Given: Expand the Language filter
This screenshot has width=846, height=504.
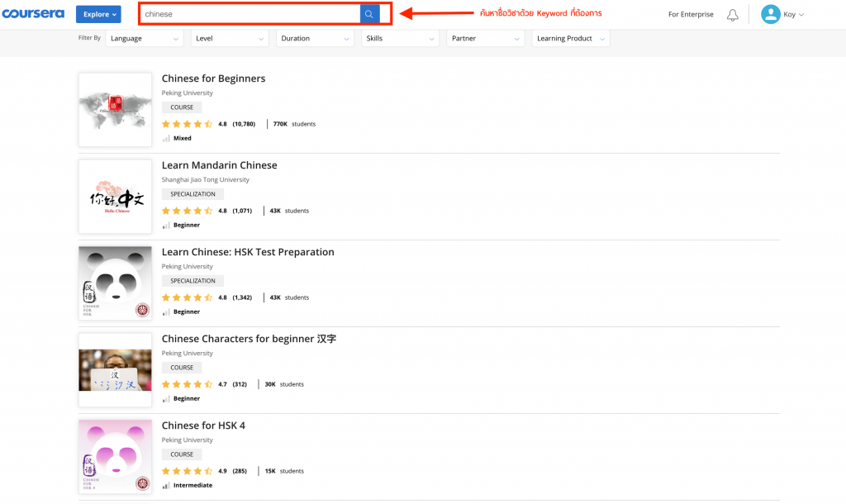Looking at the screenshot, I should pos(145,38).
